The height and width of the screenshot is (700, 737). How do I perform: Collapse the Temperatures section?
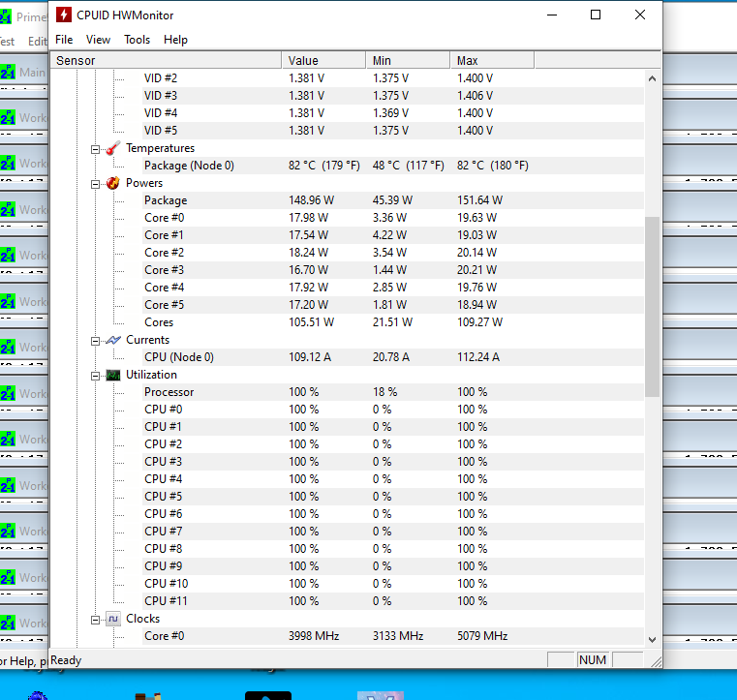(96, 149)
